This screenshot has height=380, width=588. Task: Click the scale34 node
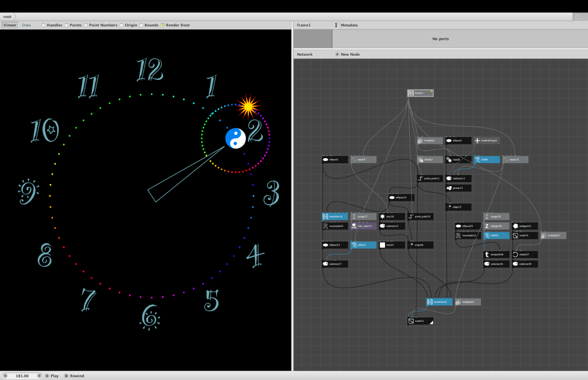(x=525, y=235)
